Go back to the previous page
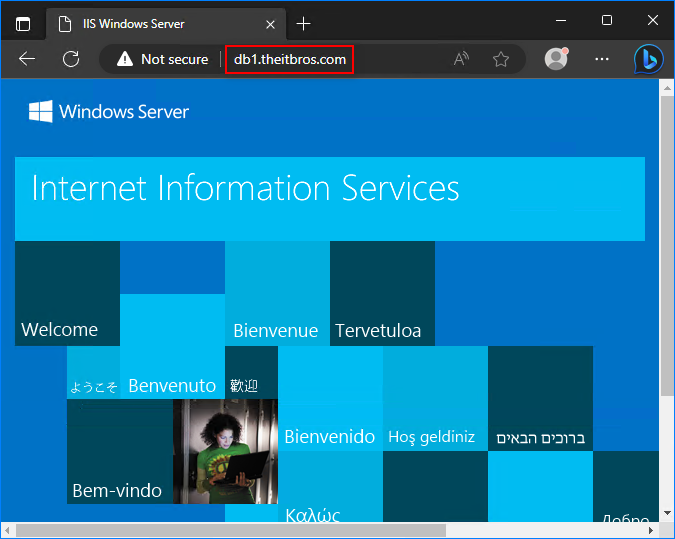The width and height of the screenshot is (675, 539). [27, 59]
